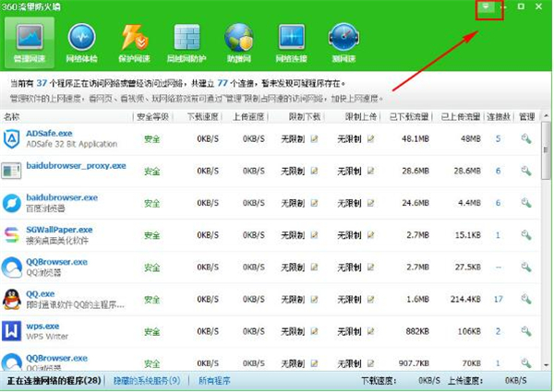The height and width of the screenshot is (392, 554).
Task: Select the 保护网速 lightning shield icon
Action: pos(134,42)
